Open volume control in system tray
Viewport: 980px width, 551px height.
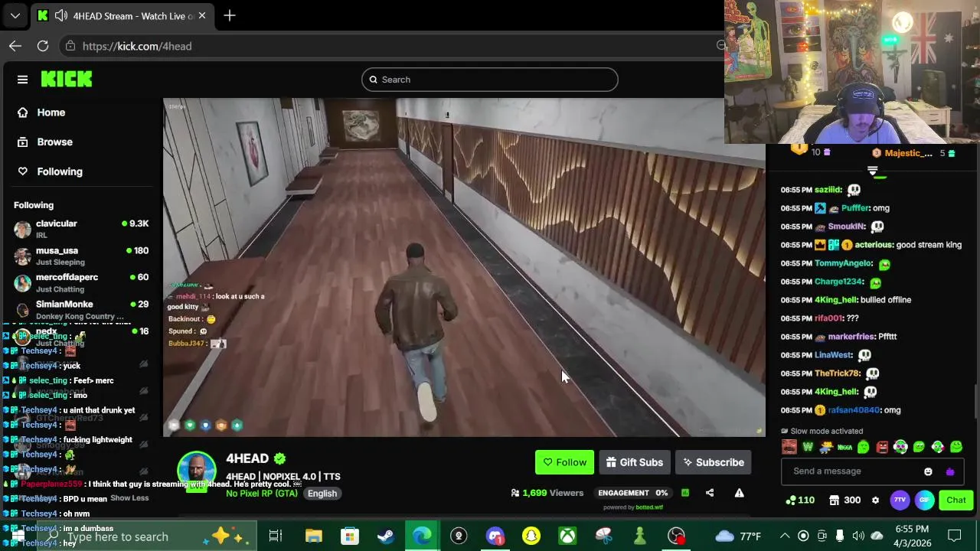[858, 536]
